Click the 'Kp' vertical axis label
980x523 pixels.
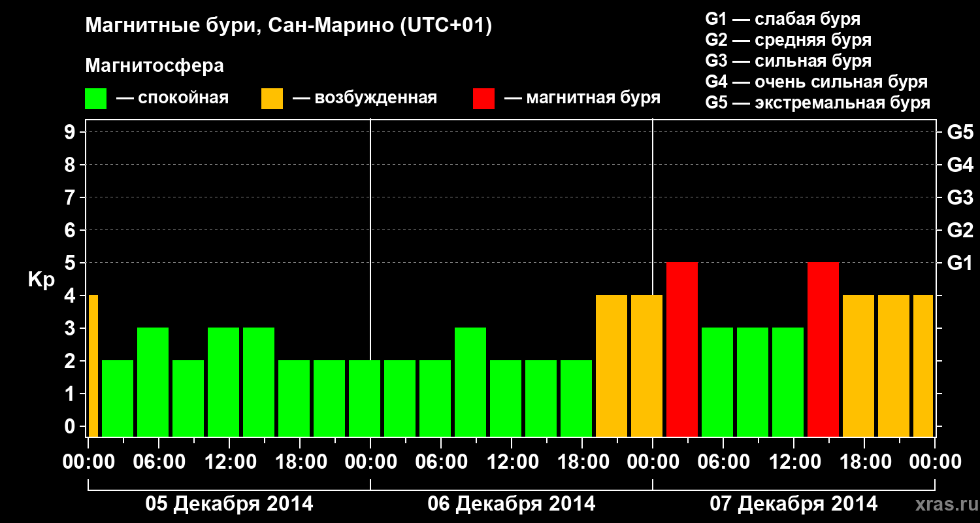click(41, 280)
